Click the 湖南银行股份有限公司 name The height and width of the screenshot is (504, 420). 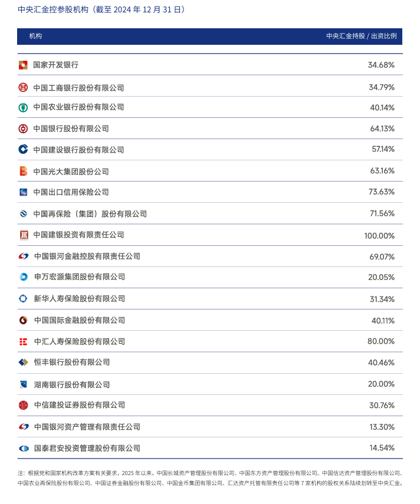coord(72,384)
